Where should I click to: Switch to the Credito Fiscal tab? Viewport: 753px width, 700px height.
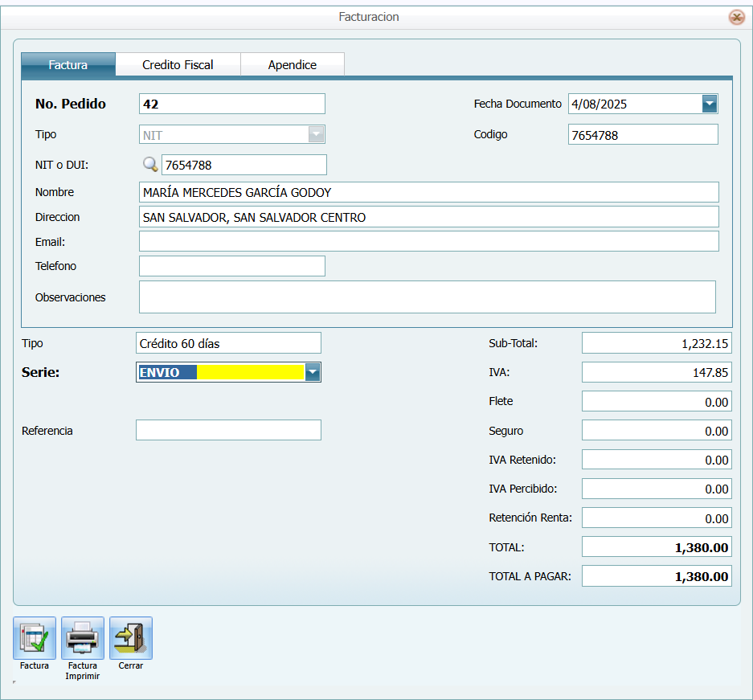(178, 64)
